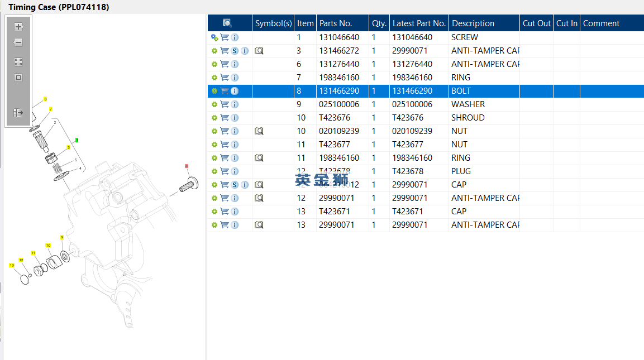Open info icon for part 29990071 item 13
This screenshot has width=644, height=360.
click(235, 225)
